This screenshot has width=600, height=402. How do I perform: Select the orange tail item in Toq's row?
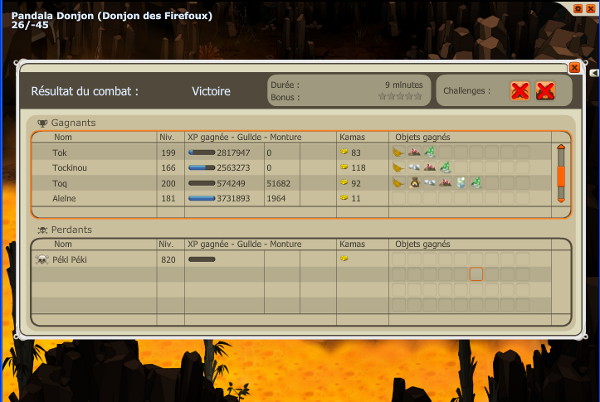point(398,183)
